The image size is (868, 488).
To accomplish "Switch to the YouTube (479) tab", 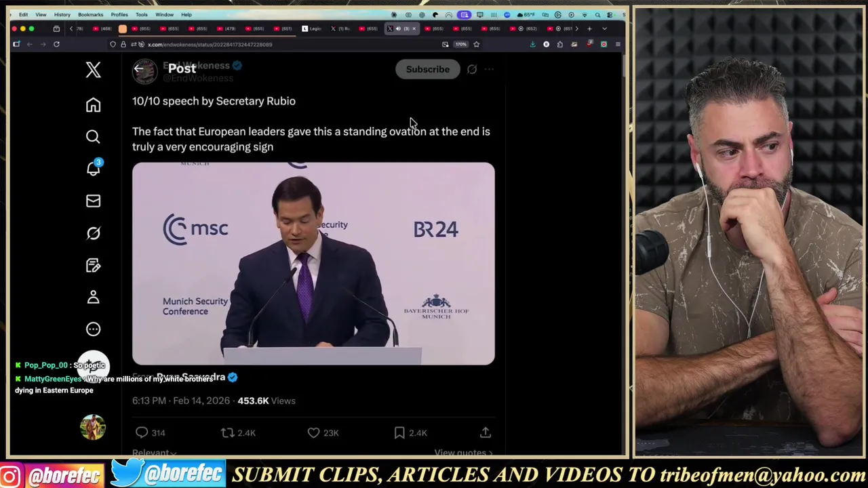I will click(226, 28).
